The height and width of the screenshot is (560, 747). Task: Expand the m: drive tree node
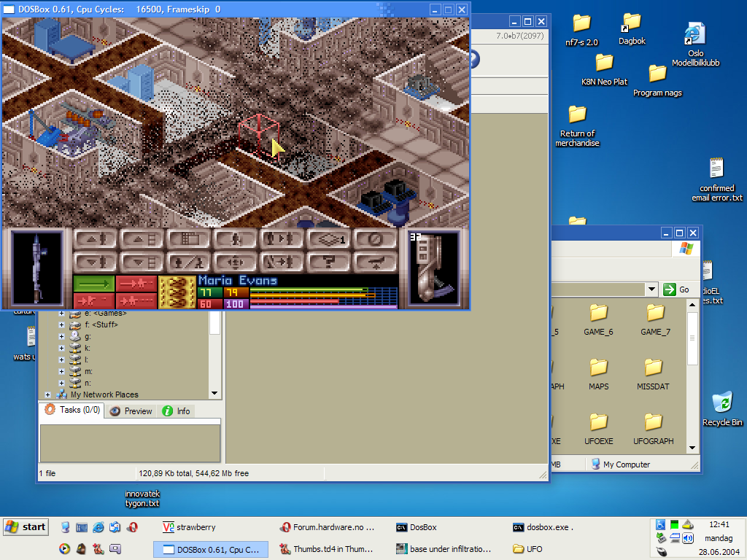pyautogui.click(x=61, y=371)
